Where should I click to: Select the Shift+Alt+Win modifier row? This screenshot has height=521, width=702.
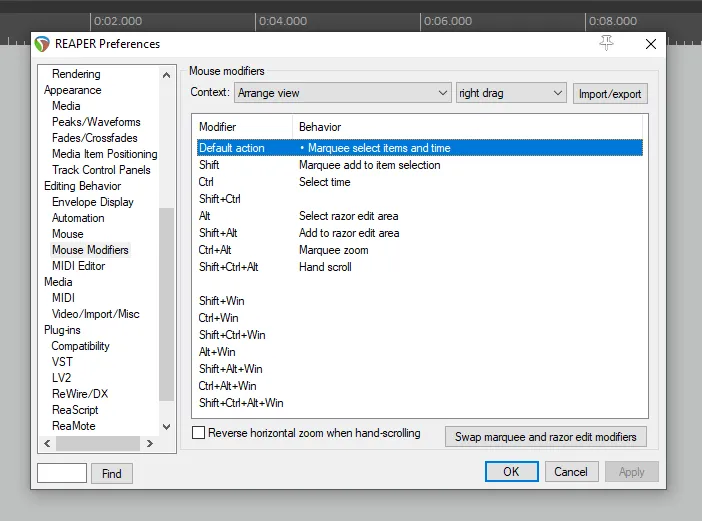tap(420, 369)
